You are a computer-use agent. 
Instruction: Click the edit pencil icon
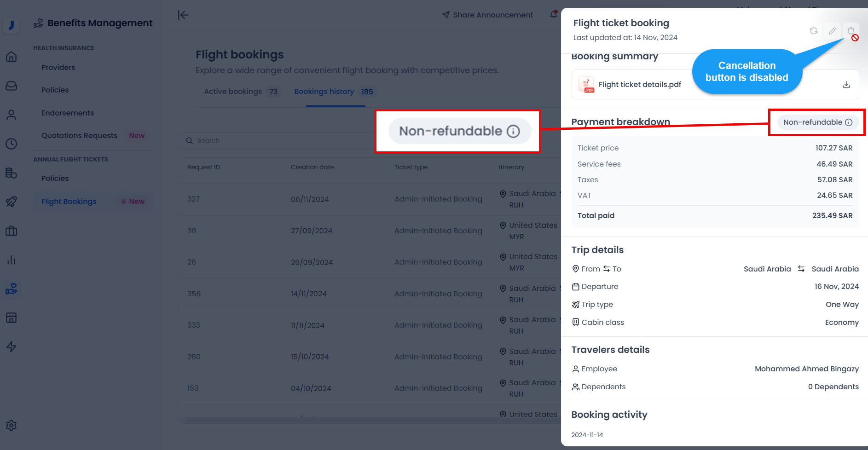click(x=832, y=31)
